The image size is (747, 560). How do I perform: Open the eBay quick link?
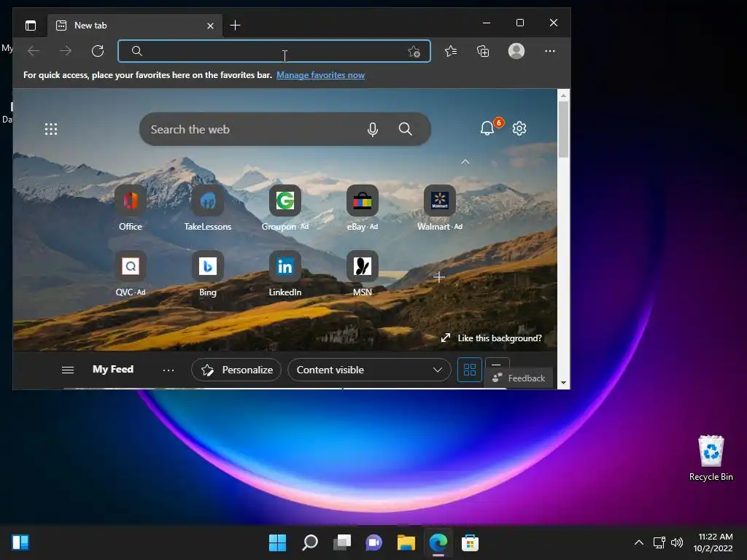point(363,208)
